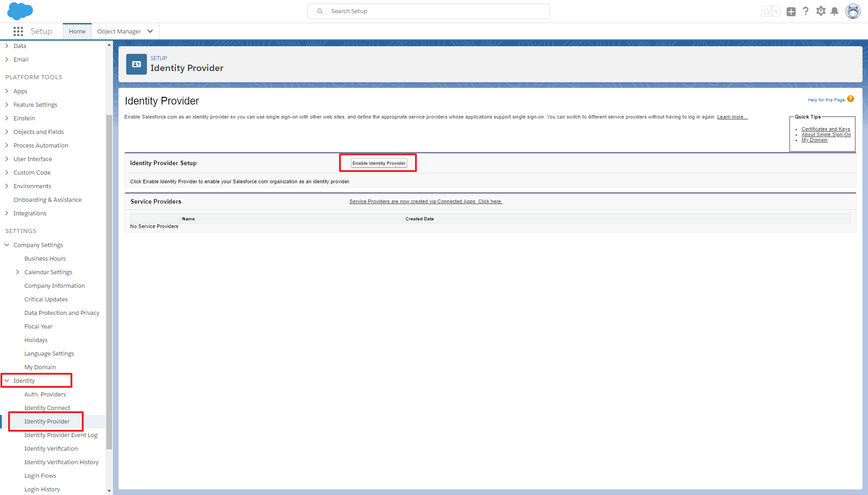Open My Domain in sidebar
The width and height of the screenshot is (868, 495).
coord(40,367)
